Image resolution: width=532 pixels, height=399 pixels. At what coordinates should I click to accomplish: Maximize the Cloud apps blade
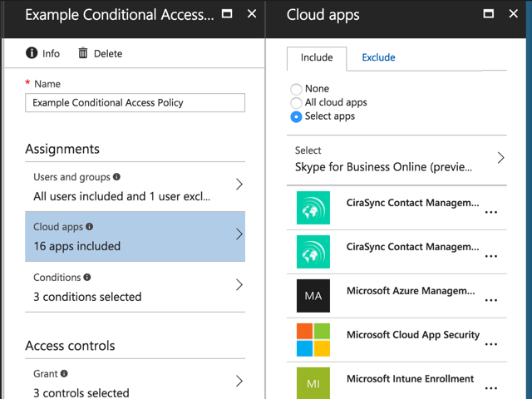[x=489, y=14]
